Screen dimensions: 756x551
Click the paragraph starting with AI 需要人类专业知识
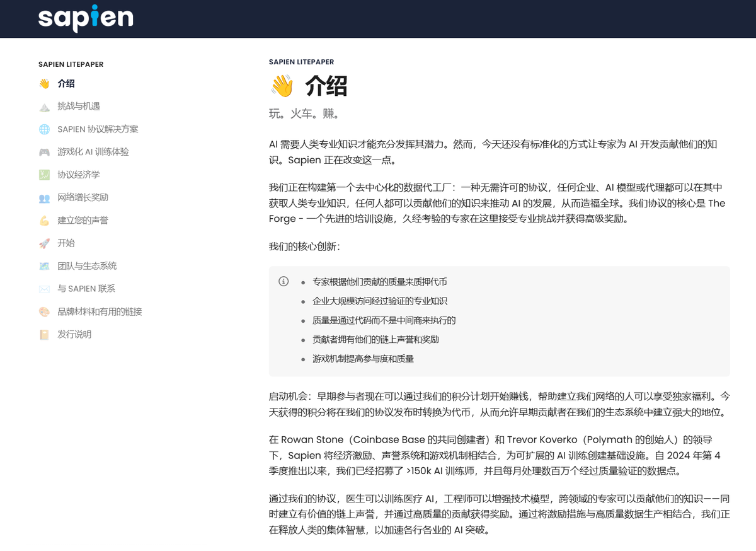tap(493, 152)
